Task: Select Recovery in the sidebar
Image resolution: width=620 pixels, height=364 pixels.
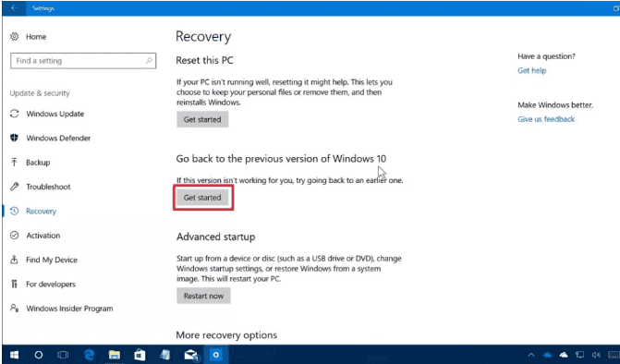Action: 42,211
